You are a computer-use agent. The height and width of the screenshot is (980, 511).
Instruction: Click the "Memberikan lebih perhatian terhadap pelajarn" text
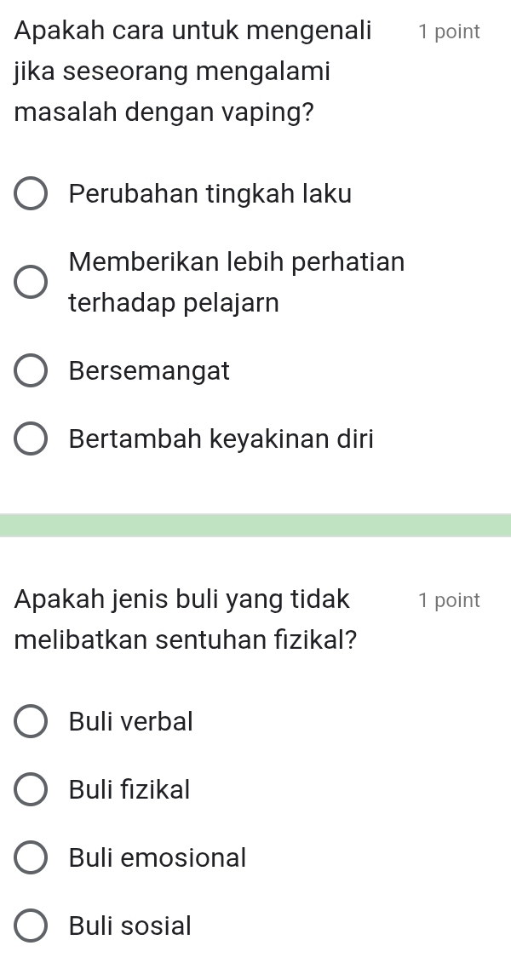(237, 283)
